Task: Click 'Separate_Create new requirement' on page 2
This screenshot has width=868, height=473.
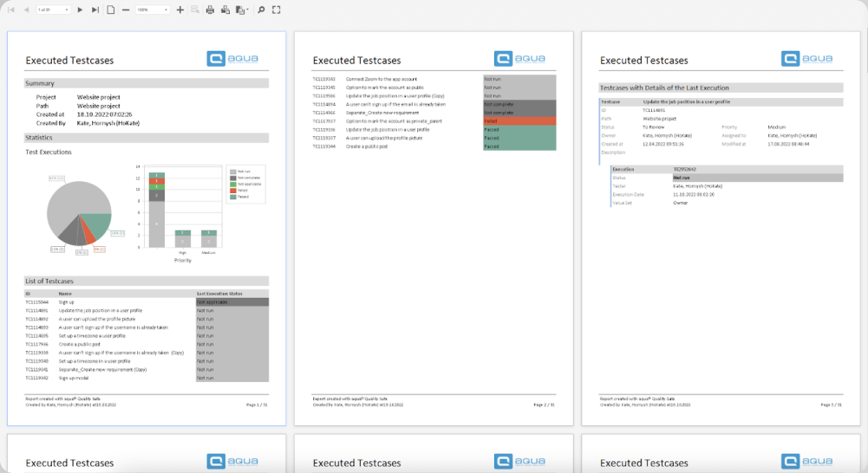Action: tap(382, 113)
